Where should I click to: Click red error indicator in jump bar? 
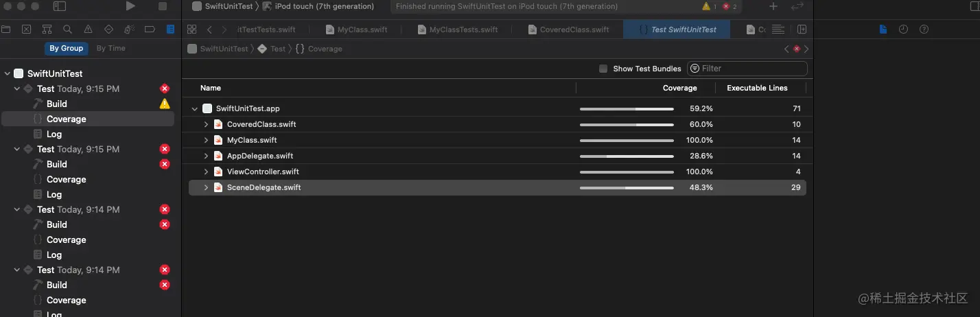tap(797, 49)
